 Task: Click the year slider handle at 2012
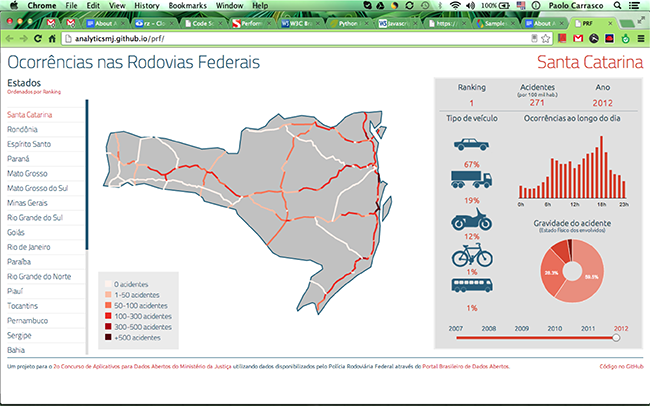[x=616, y=337]
